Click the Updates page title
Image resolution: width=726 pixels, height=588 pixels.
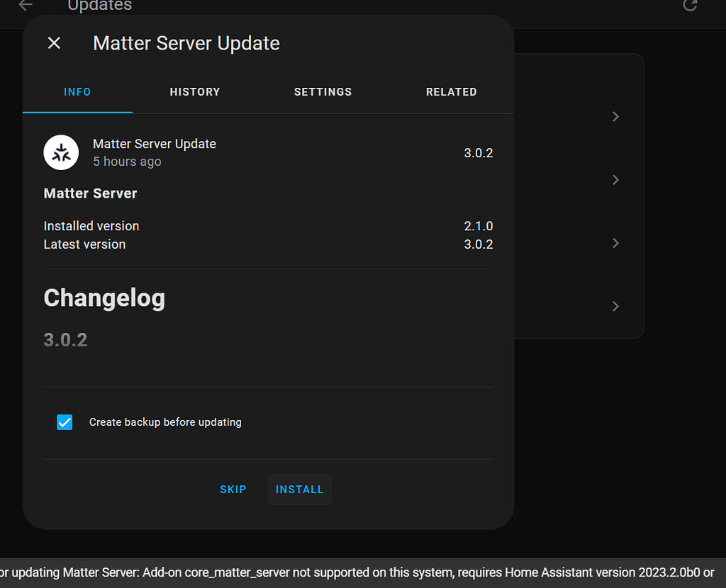(99, 6)
